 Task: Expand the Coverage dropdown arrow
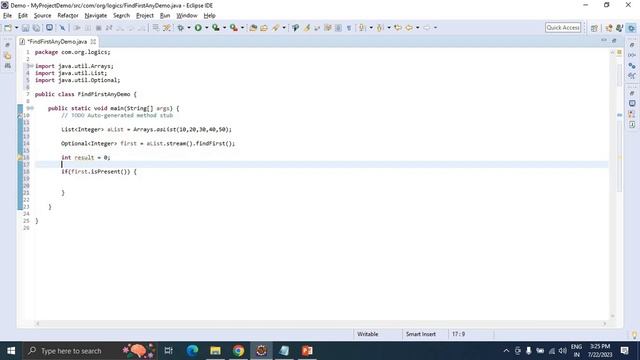point(224,28)
